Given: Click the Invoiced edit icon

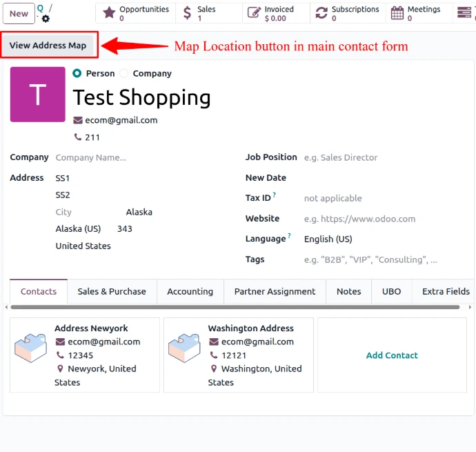Looking at the screenshot, I should coord(254,13).
